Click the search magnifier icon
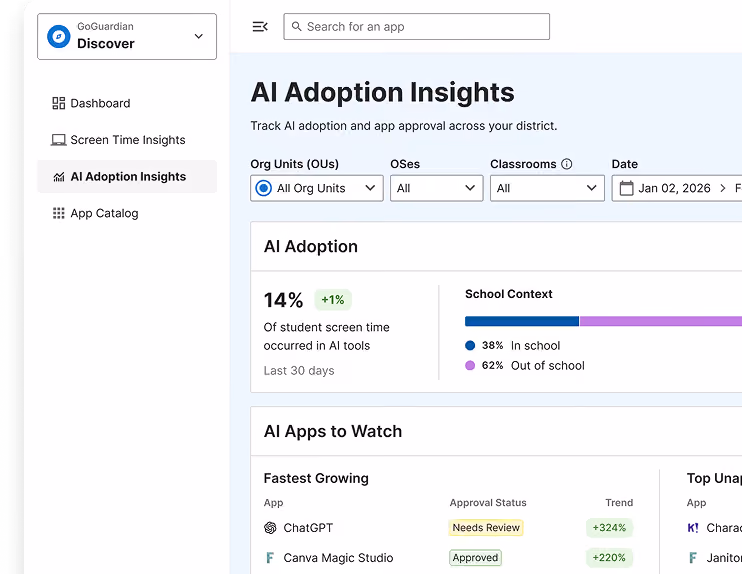This screenshot has height=574, width=742. [x=297, y=26]
